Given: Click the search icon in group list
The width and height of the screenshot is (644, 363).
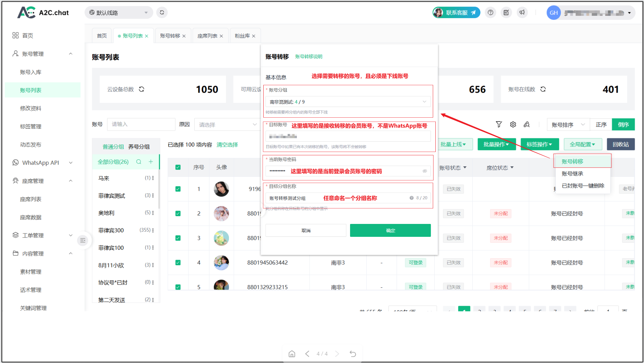Looking at the screenshot, I should pyautogui.click(x=139, y=162).
